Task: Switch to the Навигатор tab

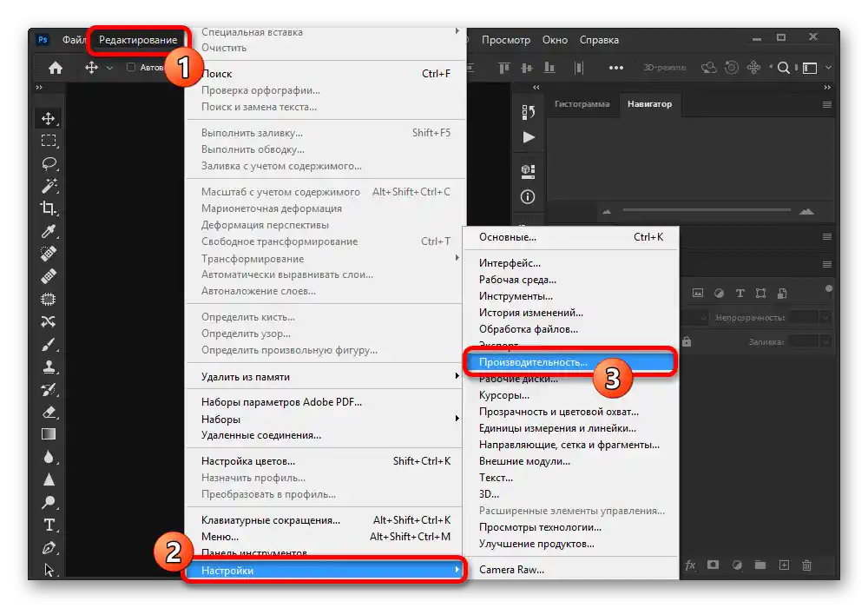Action: [x=649, y=104]
